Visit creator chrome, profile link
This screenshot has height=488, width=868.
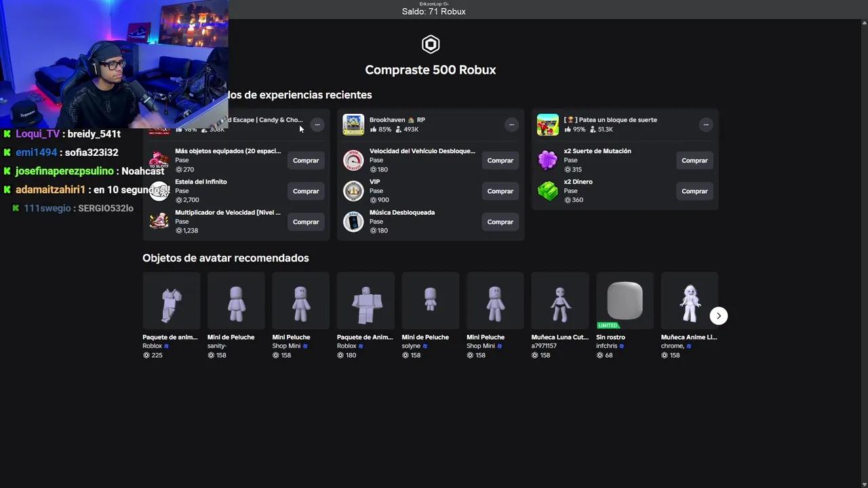[673, 346]
